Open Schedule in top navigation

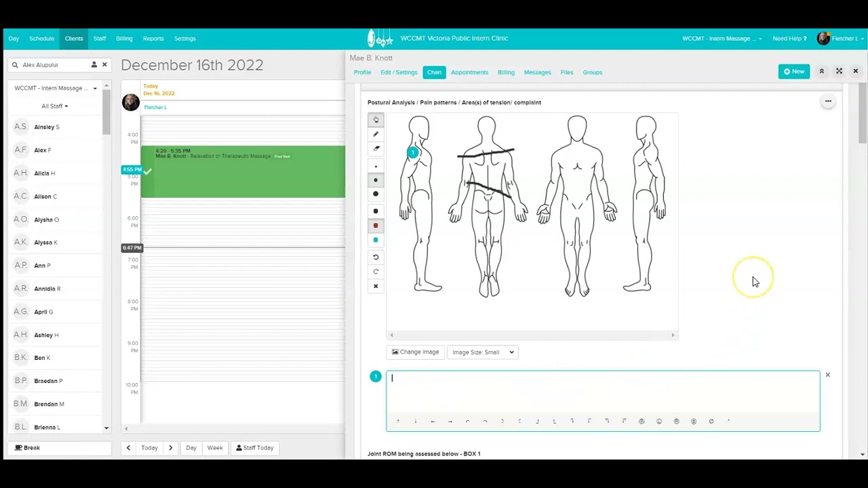41,39
